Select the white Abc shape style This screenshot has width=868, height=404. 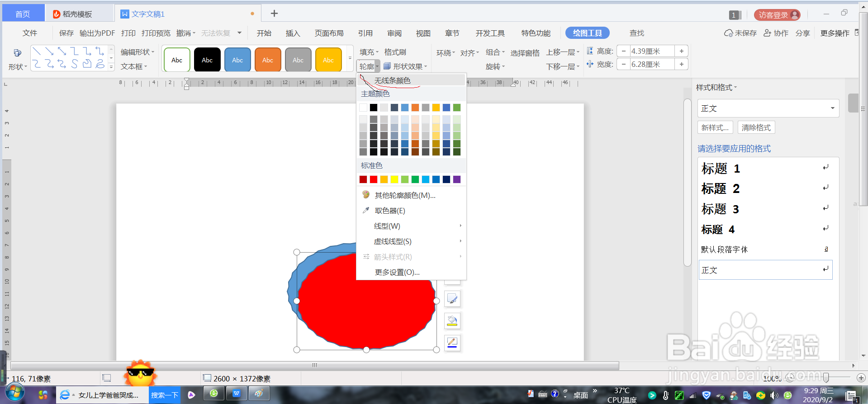coord(177,60)
